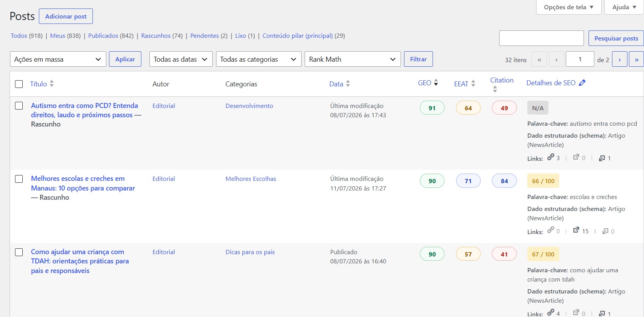
Task: Open the Todas as datas dropdown
Action: point(181,59)
